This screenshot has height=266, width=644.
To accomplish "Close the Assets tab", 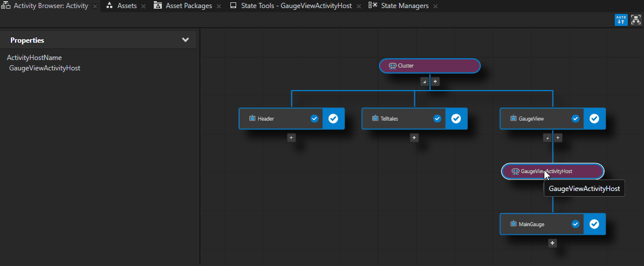I will click(x=143, y=6).
